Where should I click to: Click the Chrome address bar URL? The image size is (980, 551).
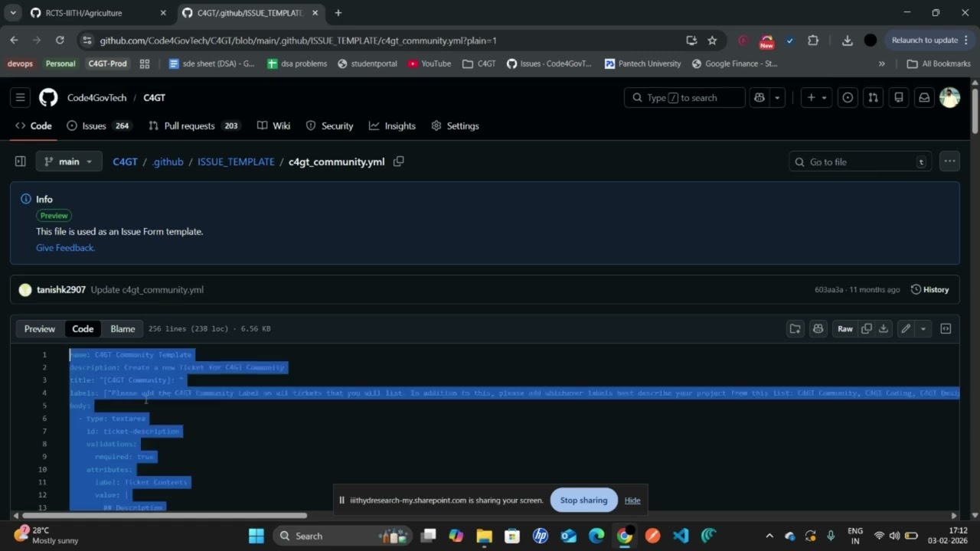pyautogui.click(x=299, y=41)
